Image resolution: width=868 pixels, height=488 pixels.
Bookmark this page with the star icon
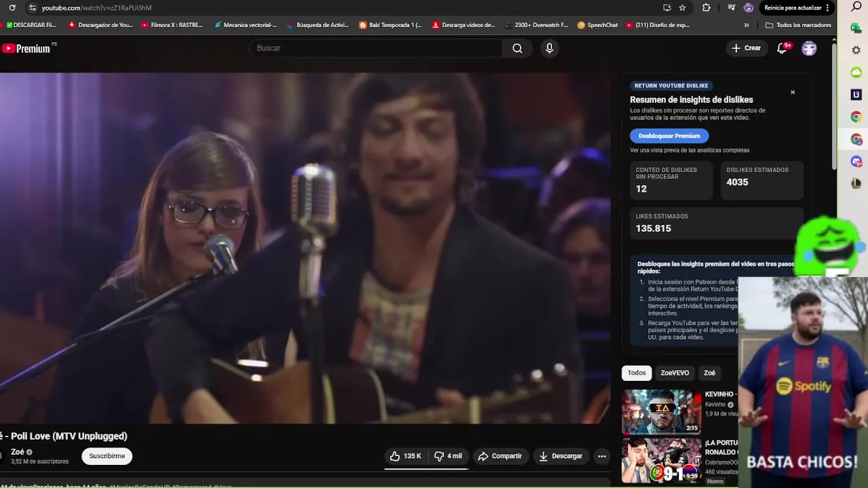(683, 7)
